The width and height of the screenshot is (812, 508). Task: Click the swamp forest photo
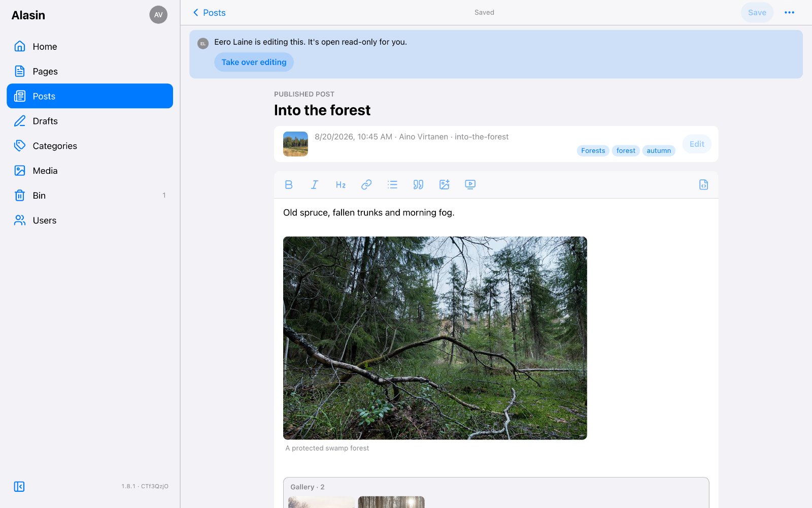click(435, 338)
